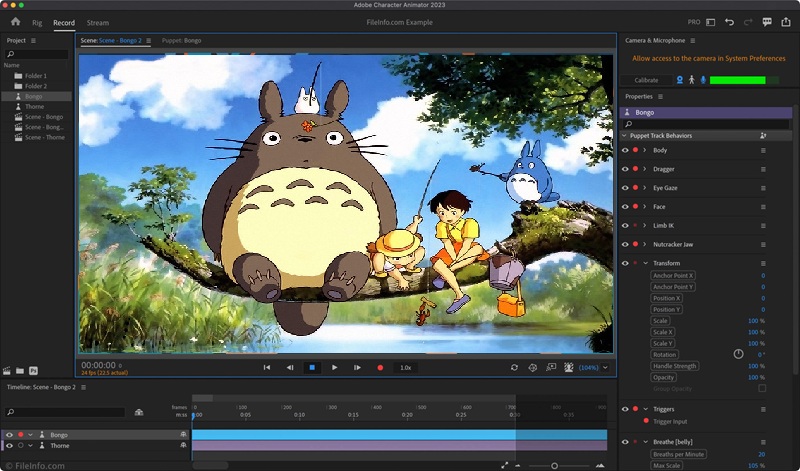Image resolution: width=800 pixels, height=471 pixels.
Task: Open the viewer zoom dropdown arrow
Action: [x=606, y=367]
